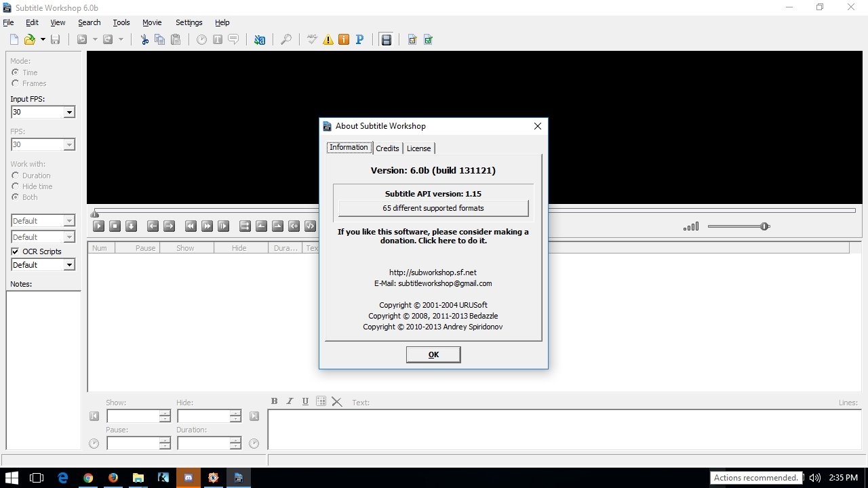The height and width of the screenshot is (488, 868).
Task: Click the Notes text area
Action: coord(43,371)
